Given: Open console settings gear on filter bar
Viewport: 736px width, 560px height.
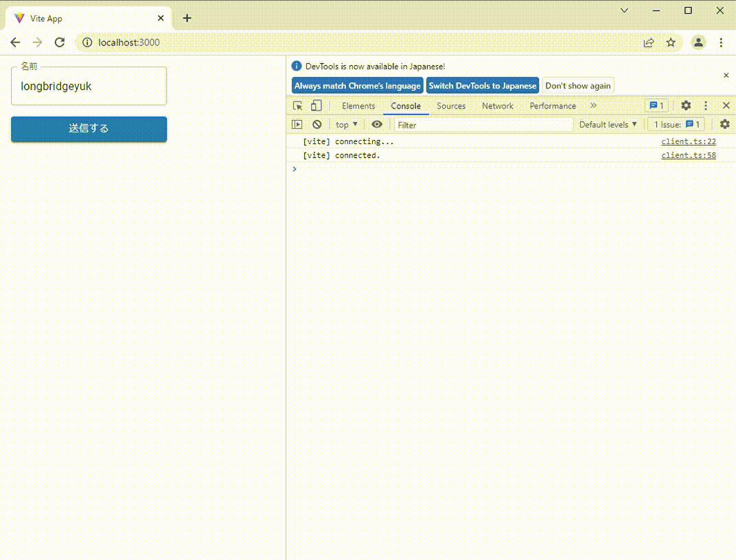Looking at the screenshot, I should (724, 124).
